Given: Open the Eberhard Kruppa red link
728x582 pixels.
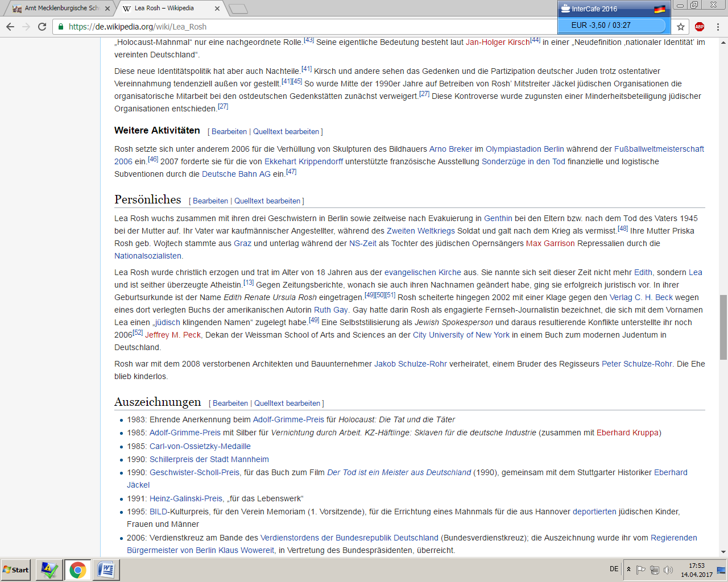Looking at the screenshot, I should [x=628, y=433].
